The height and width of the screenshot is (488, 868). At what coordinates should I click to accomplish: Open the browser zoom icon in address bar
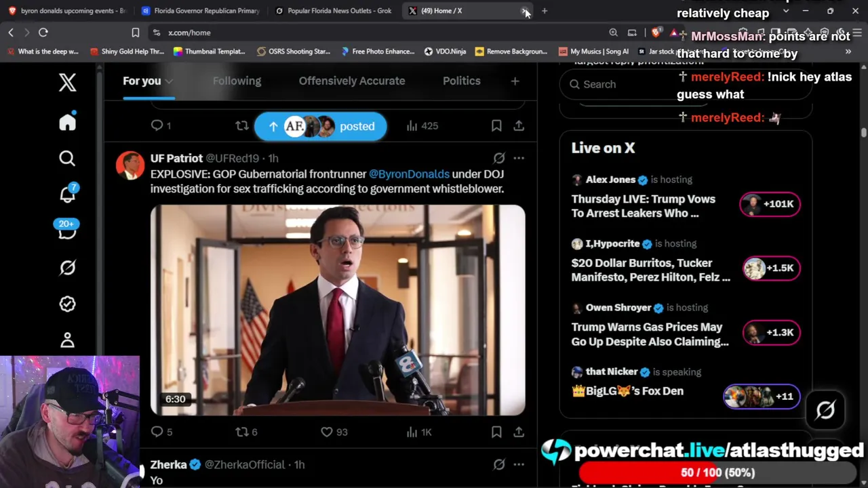point(613,33)
